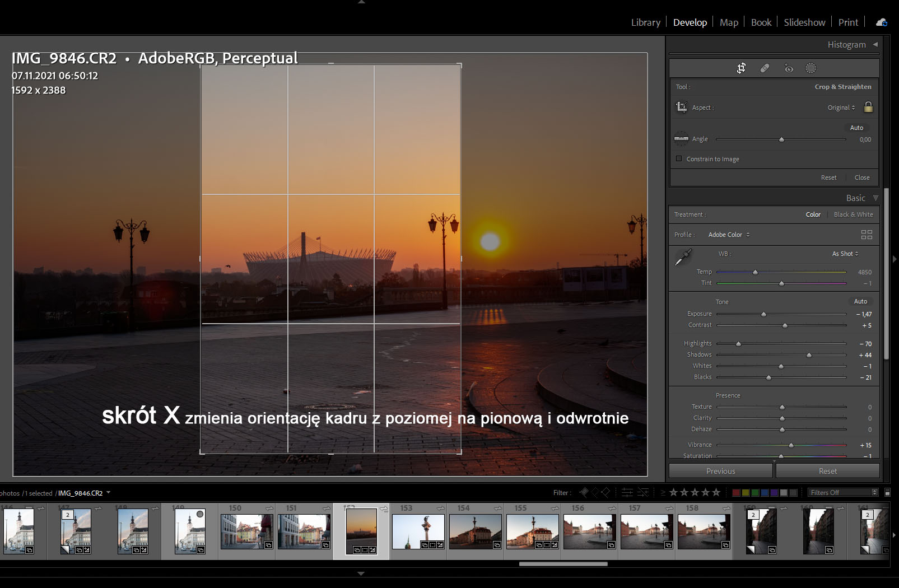This screenshot has height=588, width=899.
Task: Switch to the Library module
Action: click(645, 22)
